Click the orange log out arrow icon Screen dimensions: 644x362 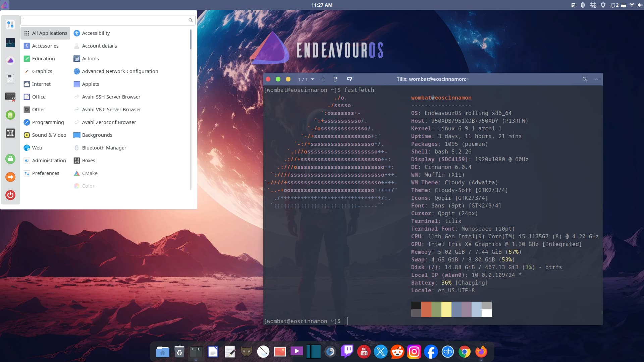coord(10,177)
